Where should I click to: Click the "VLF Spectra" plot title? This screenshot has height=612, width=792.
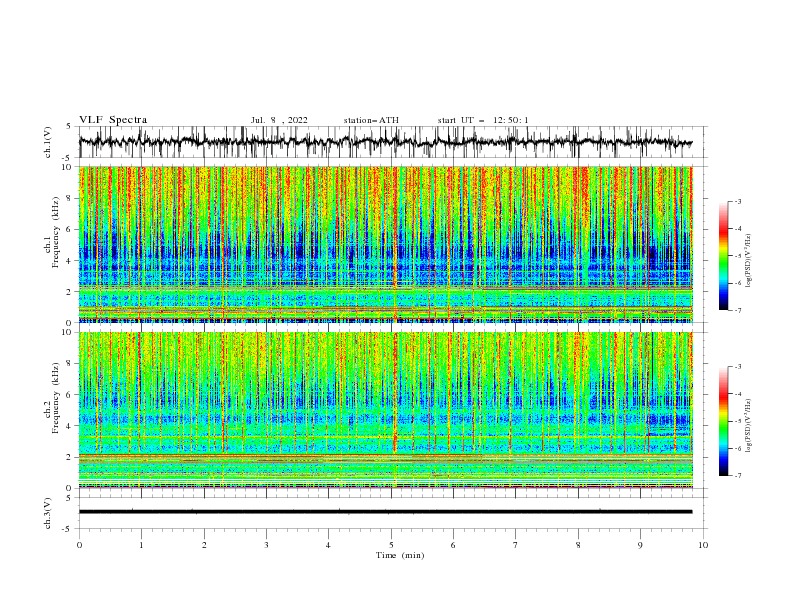point(113,120)
